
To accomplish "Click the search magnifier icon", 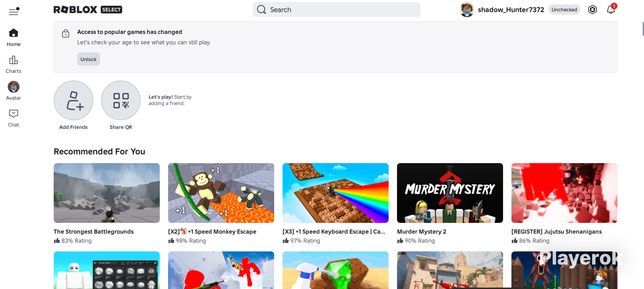I will coord(261,10).
